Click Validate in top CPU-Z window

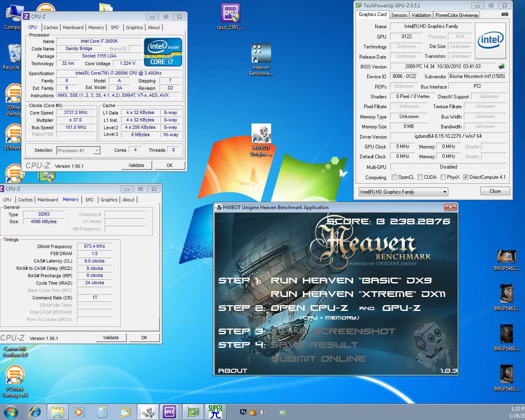tap(136, 165)
